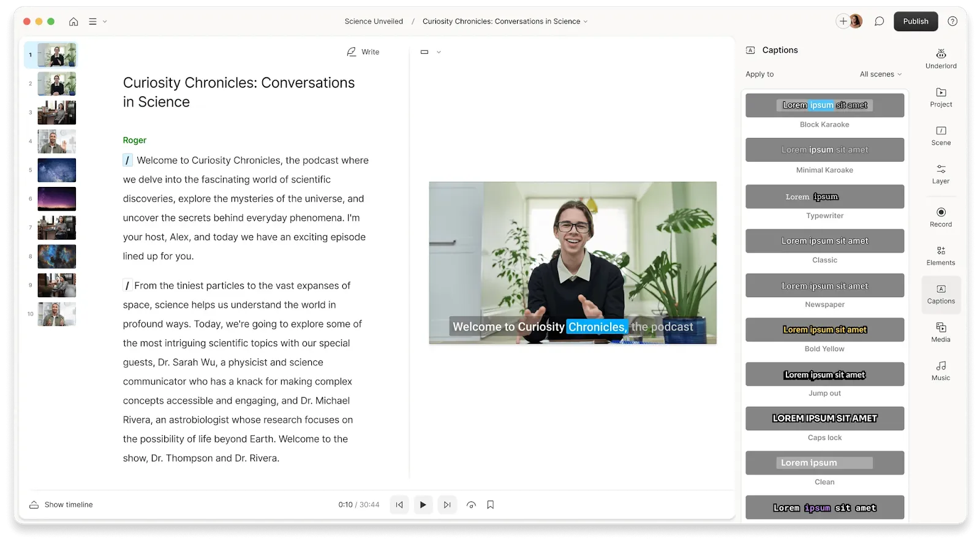Change the All scenes apply-to dropdown

tap(881, 74)
